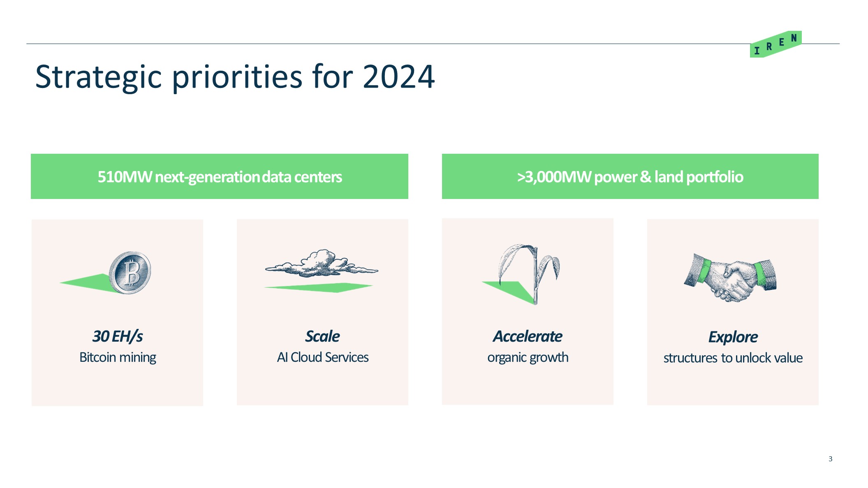Select the "Accelerate" heading text
The image size is (868, 488).
click(x=528, y=336)
